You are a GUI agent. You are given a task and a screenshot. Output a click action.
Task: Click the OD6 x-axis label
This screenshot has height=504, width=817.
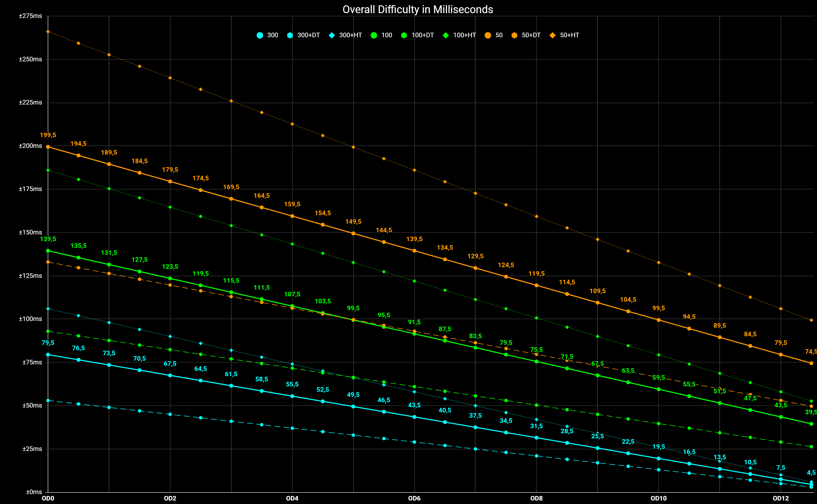click(414, 498)
